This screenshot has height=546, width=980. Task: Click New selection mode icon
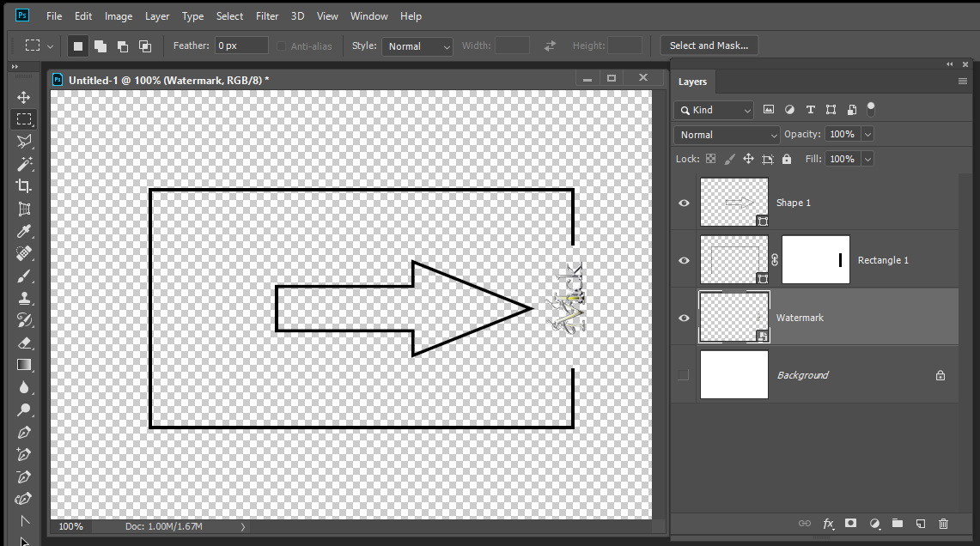78,45
